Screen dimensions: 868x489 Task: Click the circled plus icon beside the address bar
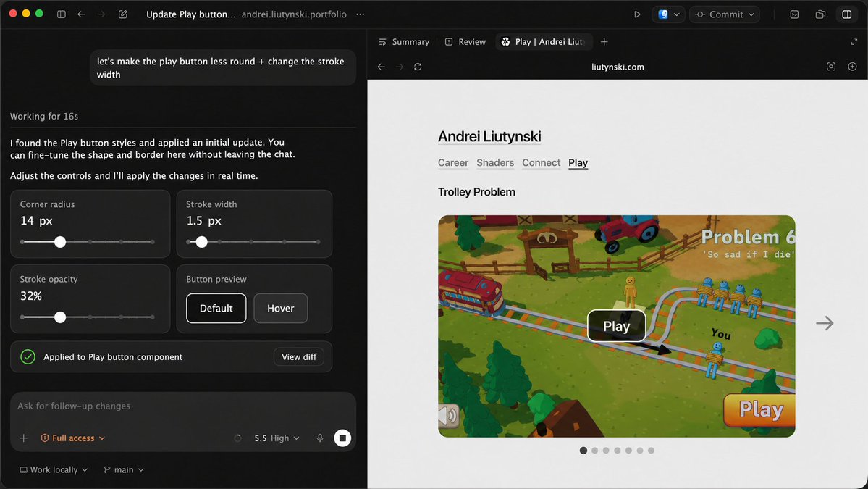pyautogui.click(x=853, y=67)
